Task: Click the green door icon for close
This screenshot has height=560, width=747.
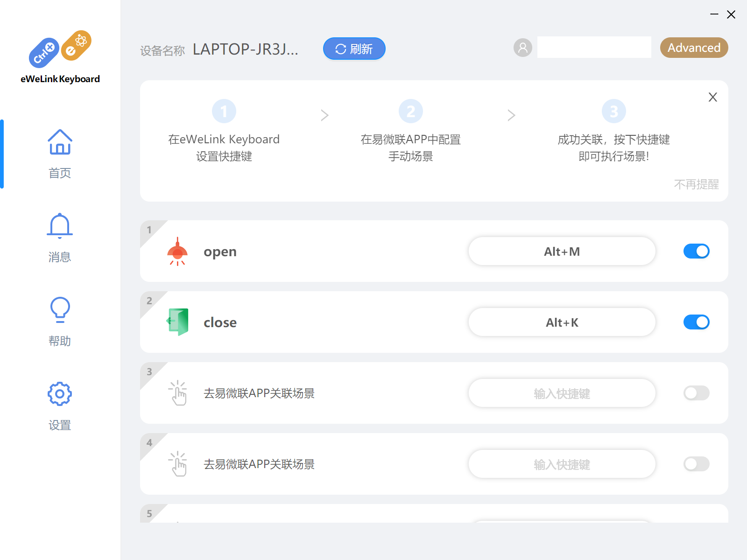Action: [x=178, y=322]
